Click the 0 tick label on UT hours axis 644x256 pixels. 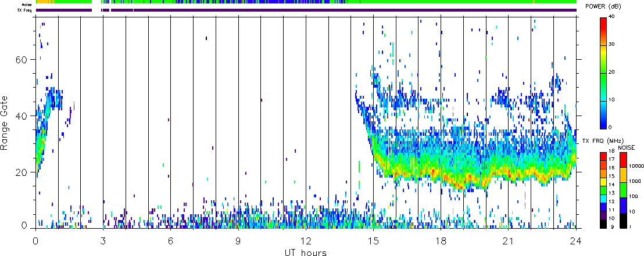[x=35, y=241]
